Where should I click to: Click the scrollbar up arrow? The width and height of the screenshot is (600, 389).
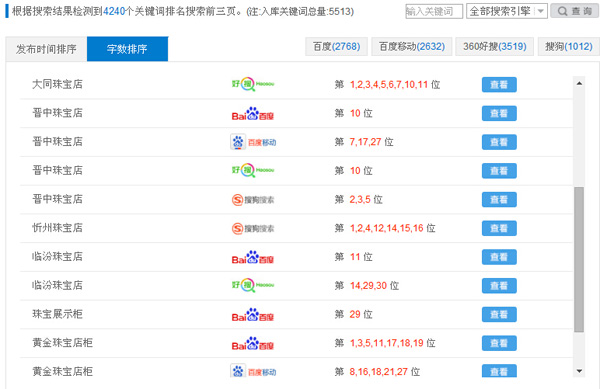[x=579, y=83]
